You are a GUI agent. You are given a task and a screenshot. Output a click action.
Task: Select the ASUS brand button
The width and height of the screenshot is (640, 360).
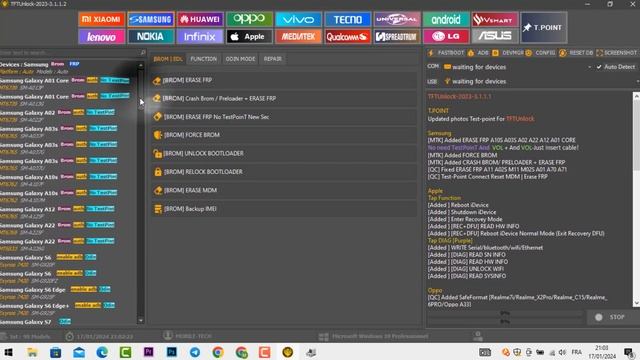(x=495, y=37)
